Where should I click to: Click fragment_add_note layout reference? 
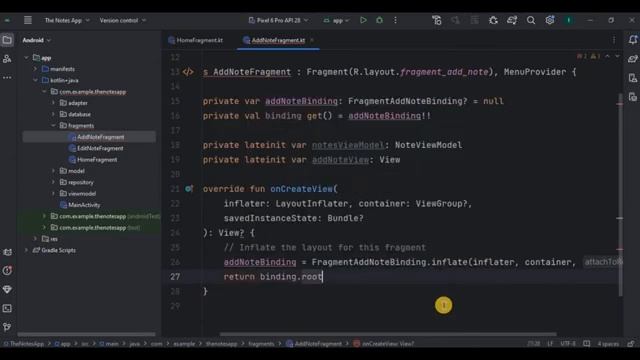pos(444,72)
